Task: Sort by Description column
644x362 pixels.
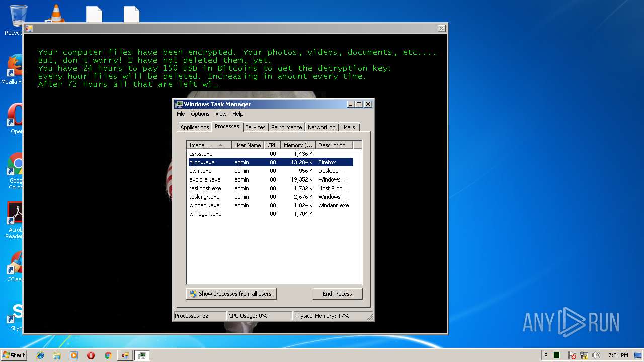Action: click(334, 145)
